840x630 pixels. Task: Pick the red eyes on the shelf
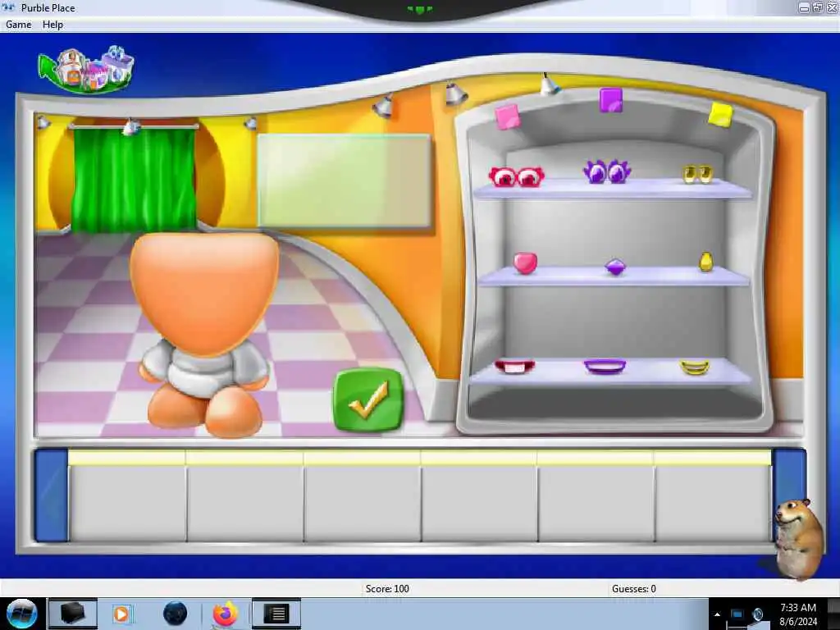pos(517,177)
